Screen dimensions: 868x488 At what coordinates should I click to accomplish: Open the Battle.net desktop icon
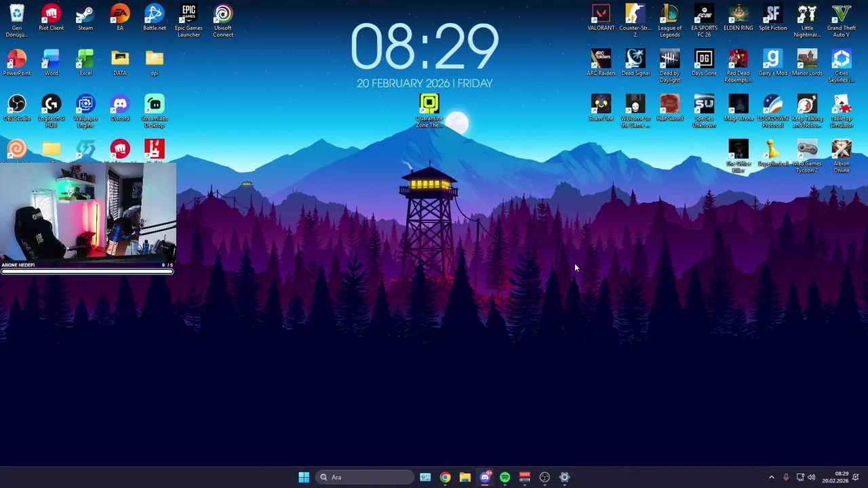[154, 18]
